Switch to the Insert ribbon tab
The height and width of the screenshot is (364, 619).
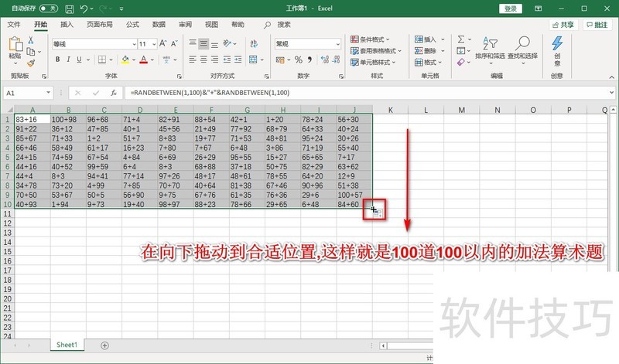[x=67, y=25]
